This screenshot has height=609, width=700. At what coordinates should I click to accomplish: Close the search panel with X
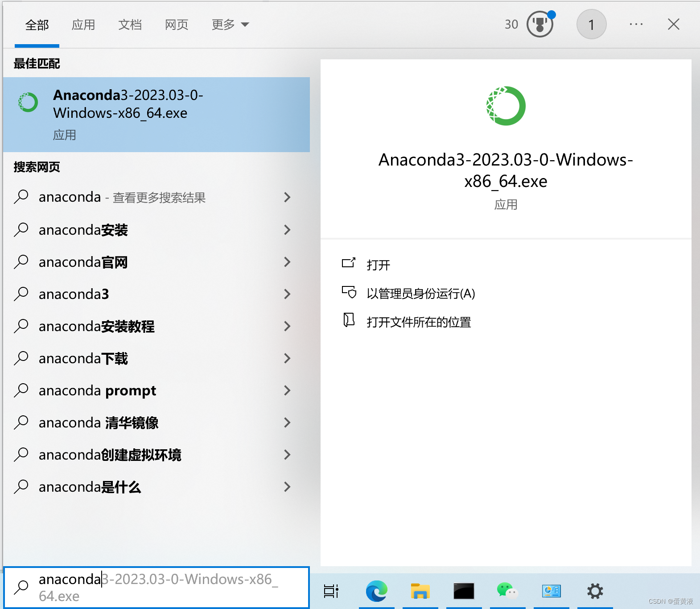674,24
